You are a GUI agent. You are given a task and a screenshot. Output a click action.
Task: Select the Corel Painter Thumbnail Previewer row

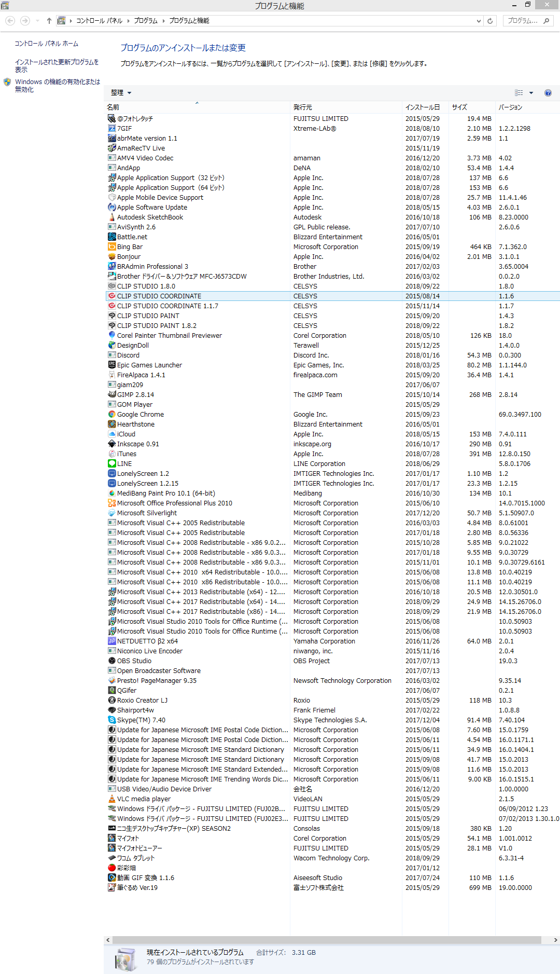click(332, 335)
